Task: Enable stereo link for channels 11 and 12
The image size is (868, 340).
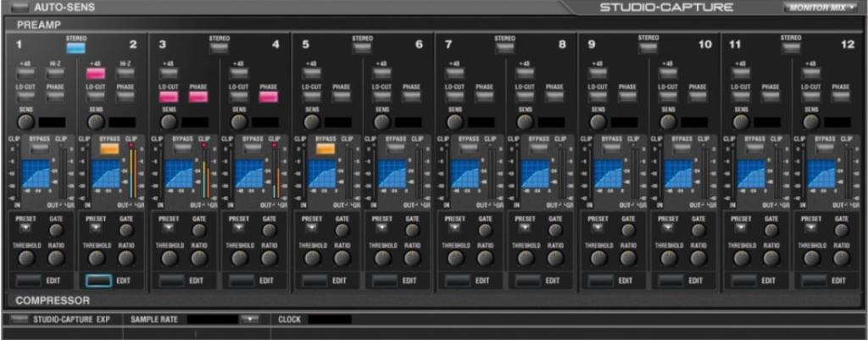Action: coord(790,48)
